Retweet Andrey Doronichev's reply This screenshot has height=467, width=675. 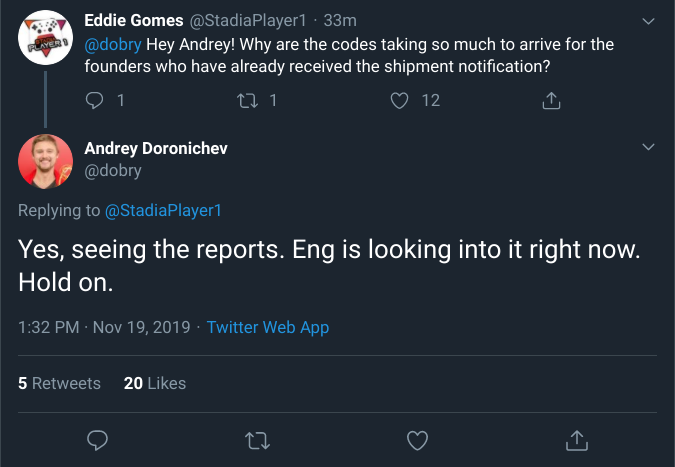coord(257,439)
